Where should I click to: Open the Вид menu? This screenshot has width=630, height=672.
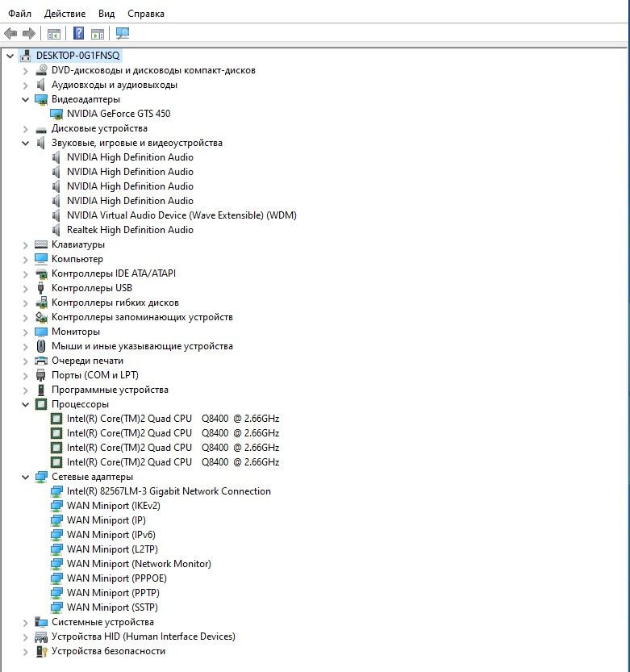[x=106, y=14]
